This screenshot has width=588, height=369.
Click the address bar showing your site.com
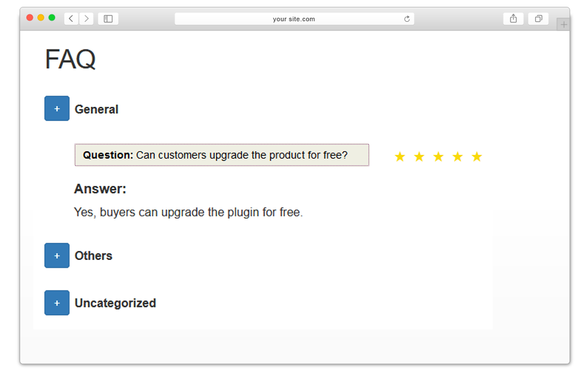point(295,19)
